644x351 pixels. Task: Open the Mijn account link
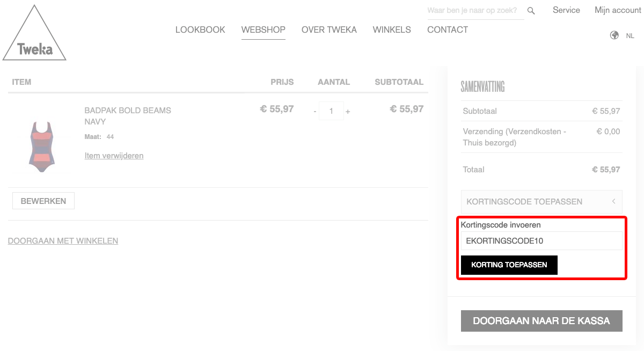pyautogui.click(x=618, y=10)
